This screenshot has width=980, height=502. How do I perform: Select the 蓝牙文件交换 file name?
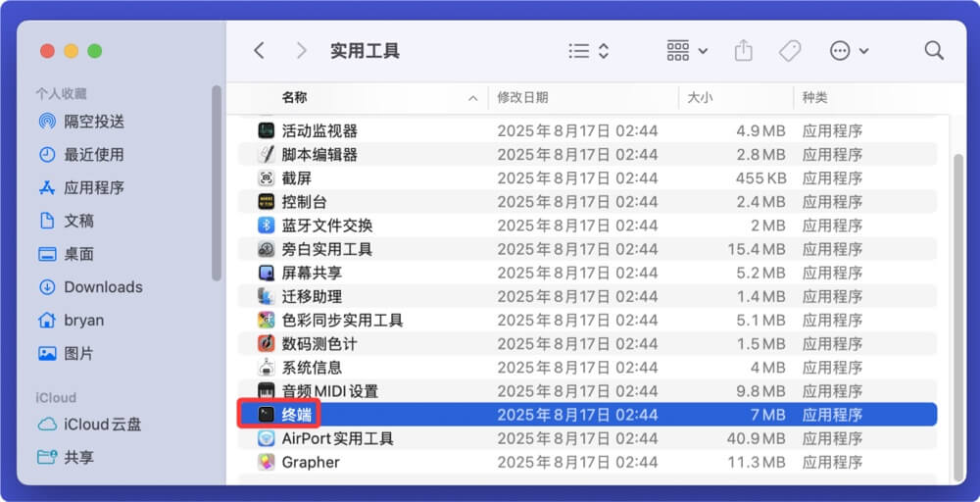coord(327,226)
